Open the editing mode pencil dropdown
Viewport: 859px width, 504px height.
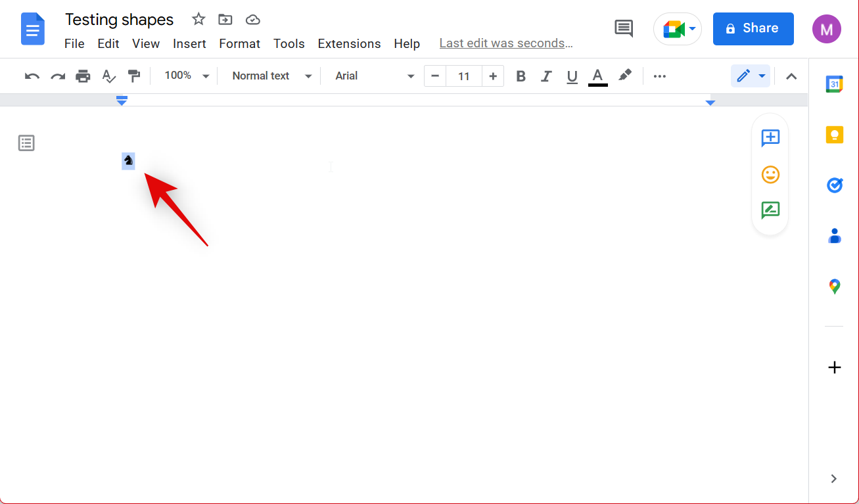[x=751, y=76]
